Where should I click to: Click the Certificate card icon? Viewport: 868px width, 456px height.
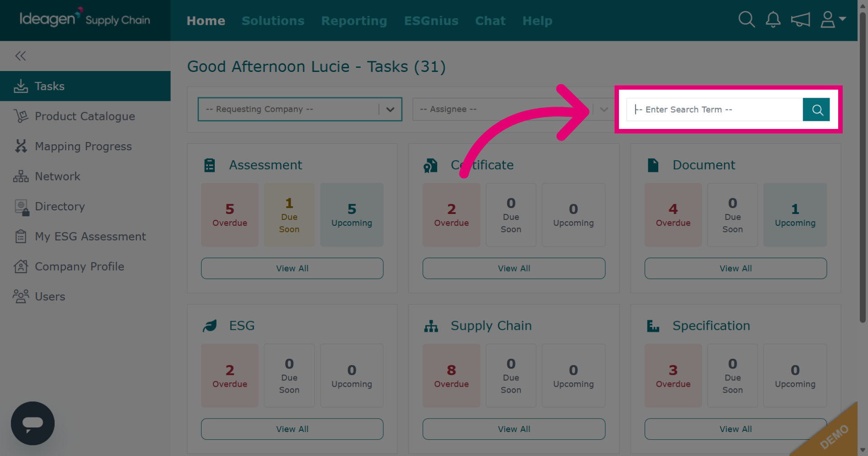(430, 166)
